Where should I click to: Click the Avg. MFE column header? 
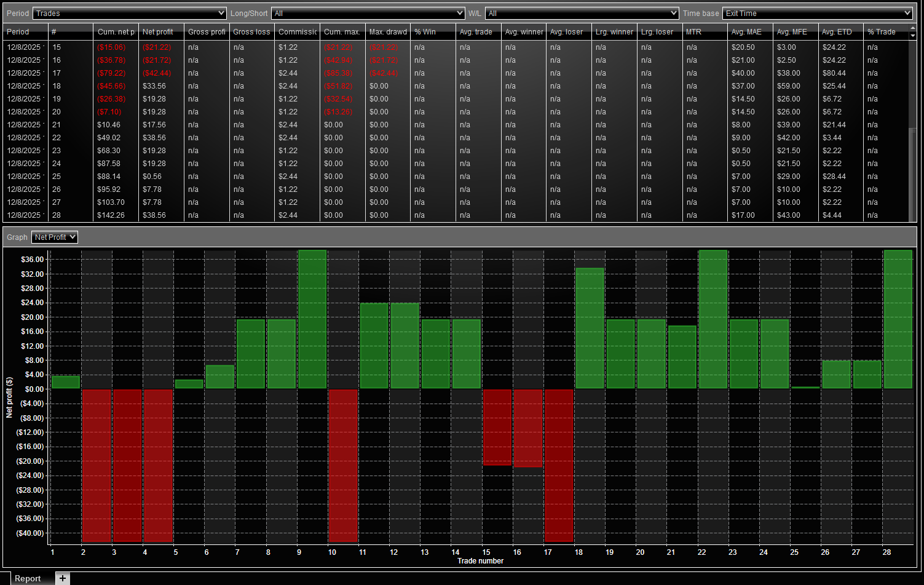tap(792, 32)
